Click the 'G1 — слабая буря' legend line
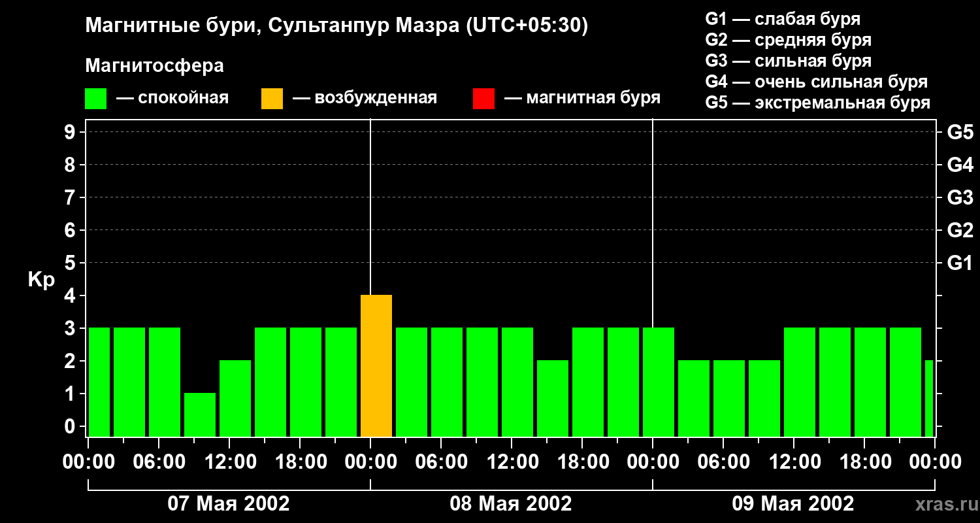980x523 pixels. (x=783, y=19)
